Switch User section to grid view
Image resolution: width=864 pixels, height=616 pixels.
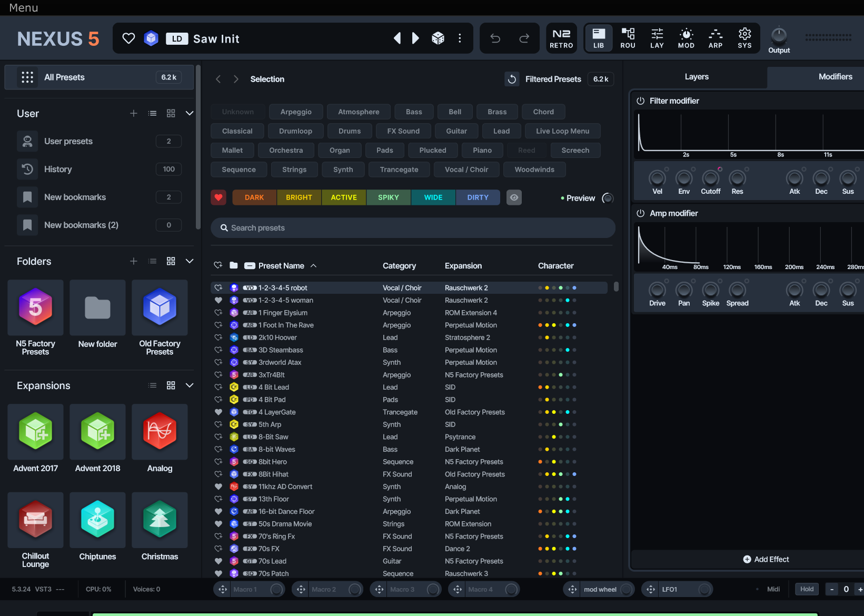171,113
